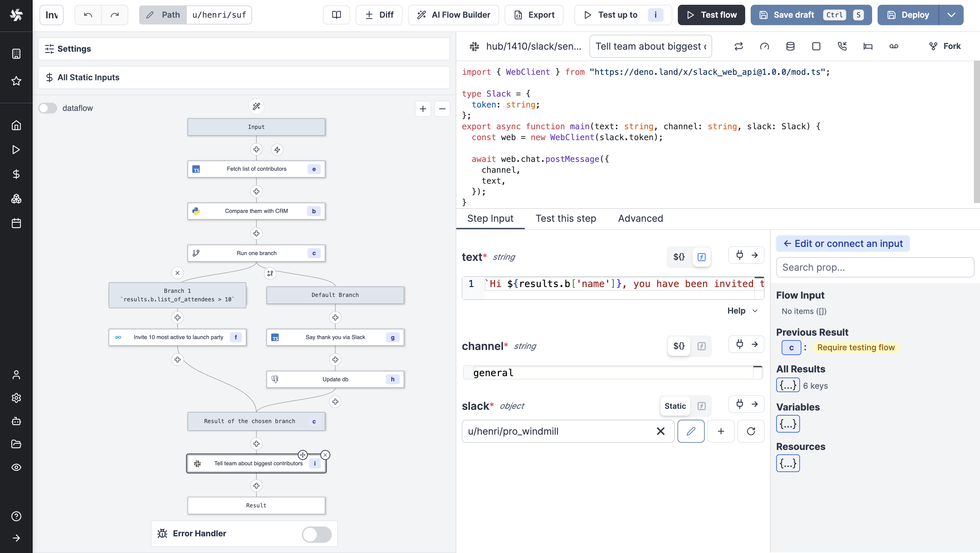This screenshot has height=553, width=980.
Task: Click the undo arrow in top toolbar
Action: pyautogui.click(x=88, y=15)
